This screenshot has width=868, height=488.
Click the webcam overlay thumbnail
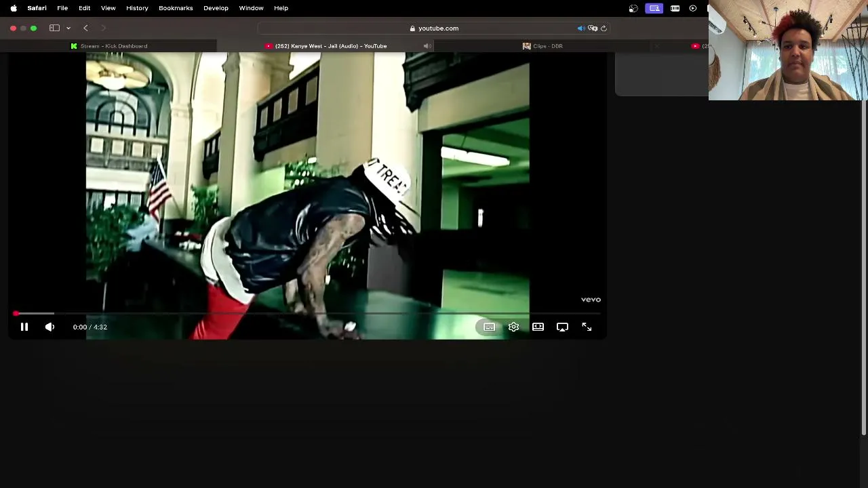point(788,50)
